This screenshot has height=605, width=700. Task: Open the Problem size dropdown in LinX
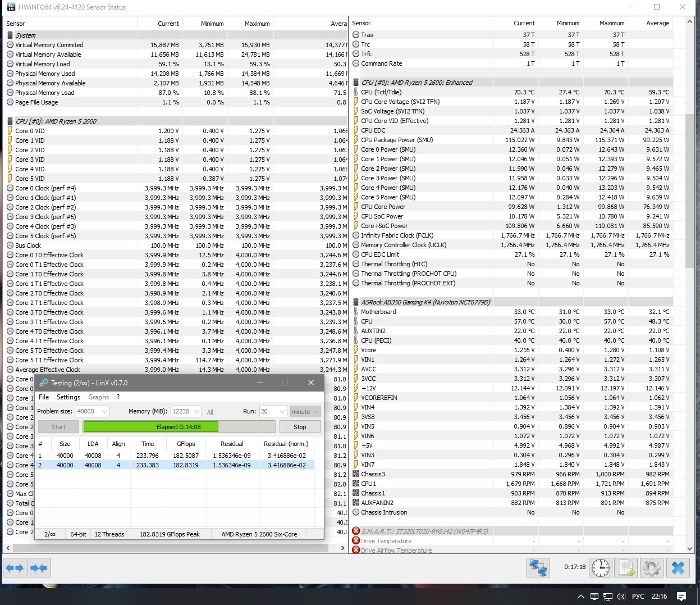pos(105,411)
